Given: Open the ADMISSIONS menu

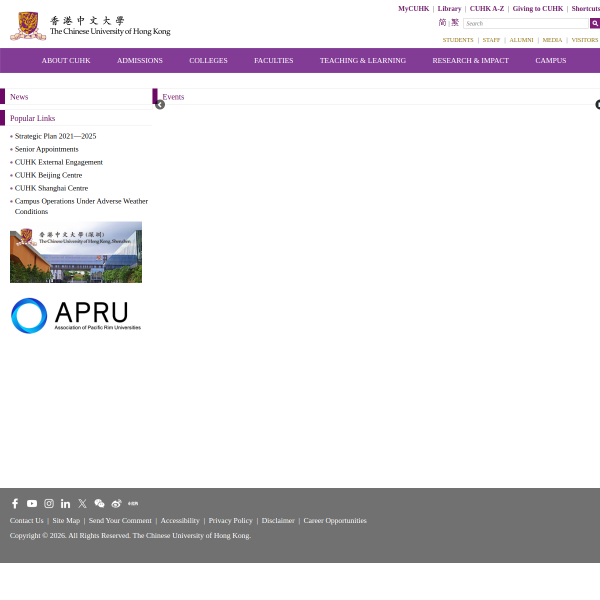Looking at the screenshot, I should tap(140, 60).
